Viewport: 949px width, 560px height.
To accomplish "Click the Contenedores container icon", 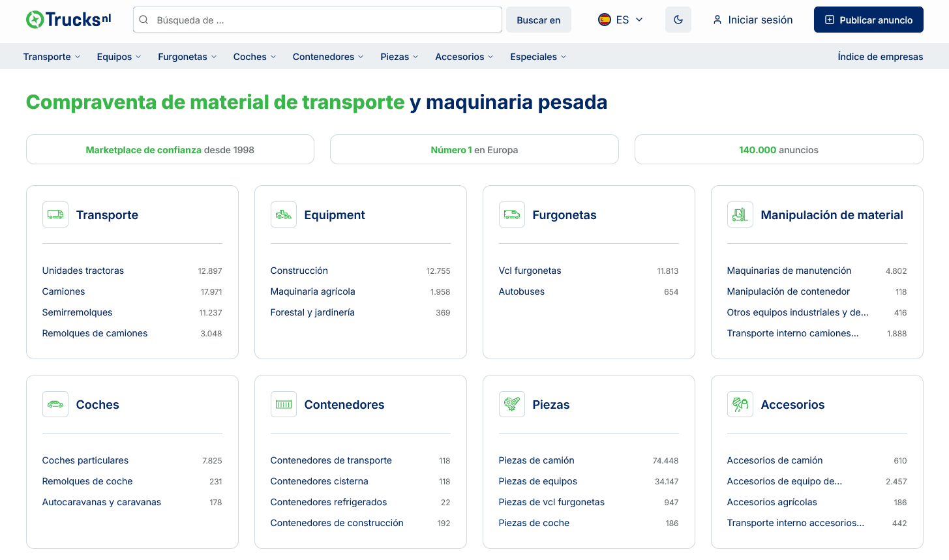I will [x=284, y=404].
